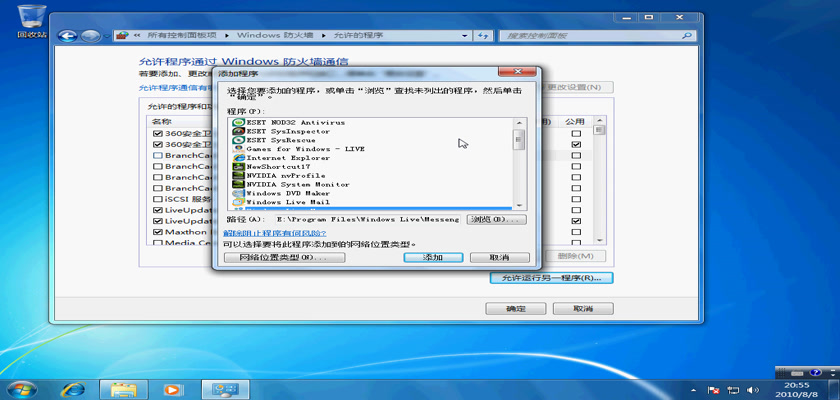Toggle the Maxthon program checkbox
The width and height of the screenshot is (840, 400).
(157, 232)
